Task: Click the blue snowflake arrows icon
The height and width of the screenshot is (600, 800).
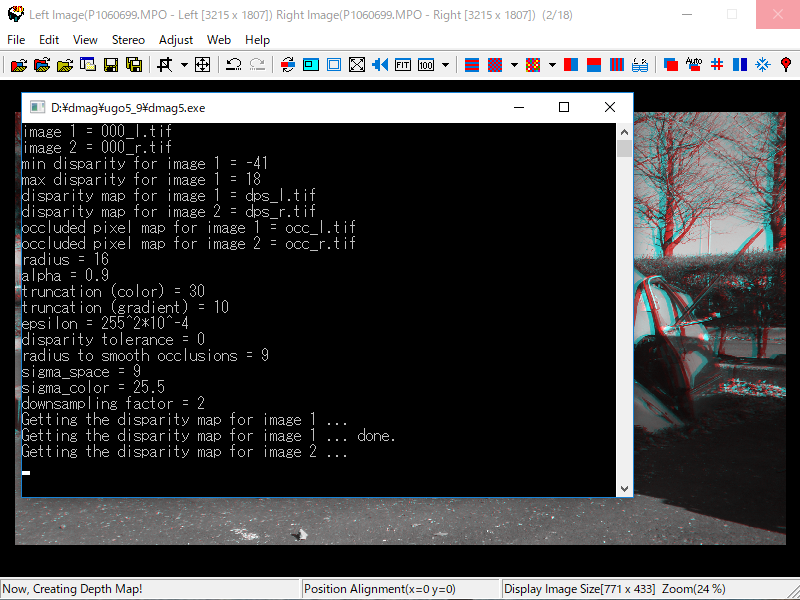Action: (763, 65)
